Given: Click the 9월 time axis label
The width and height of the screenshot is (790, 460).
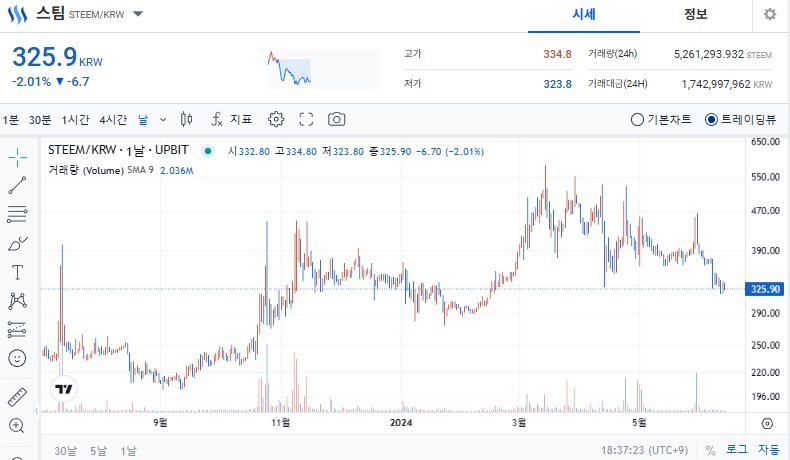Looking at the screenshot, I should (160, 423).
